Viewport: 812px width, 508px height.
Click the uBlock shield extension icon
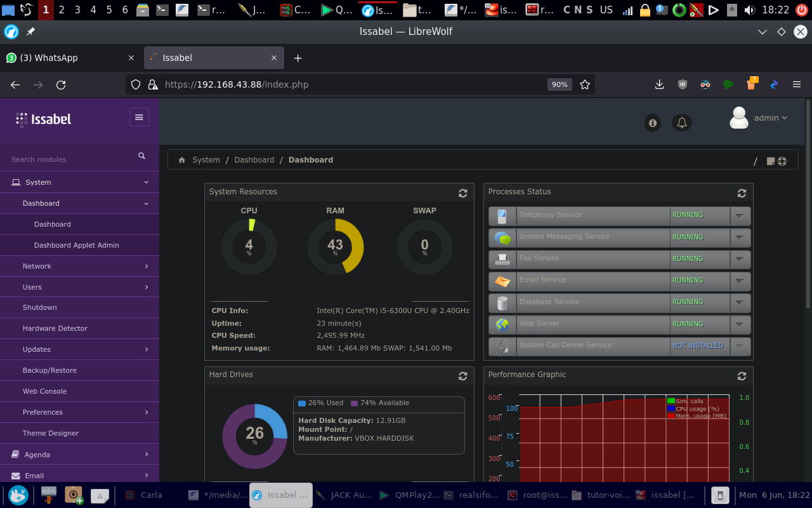(x=683, y=84)
